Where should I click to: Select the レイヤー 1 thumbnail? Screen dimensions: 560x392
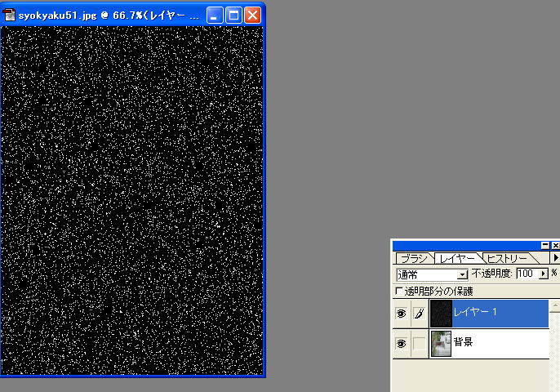pos(441,314)
